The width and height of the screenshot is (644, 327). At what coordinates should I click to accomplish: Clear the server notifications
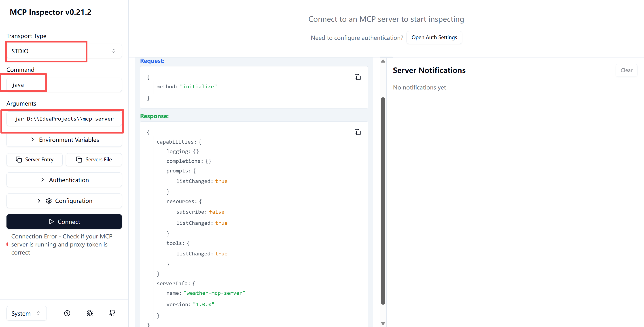(x=626, y=70)
